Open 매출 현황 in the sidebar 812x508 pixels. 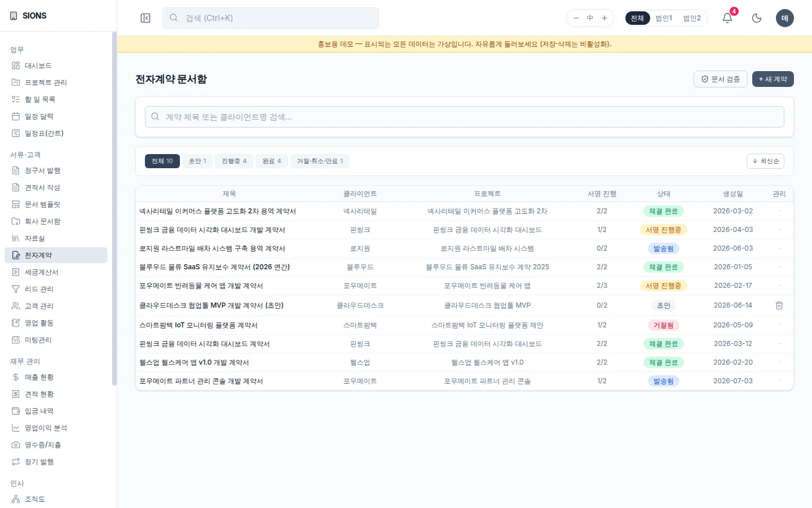56,377
